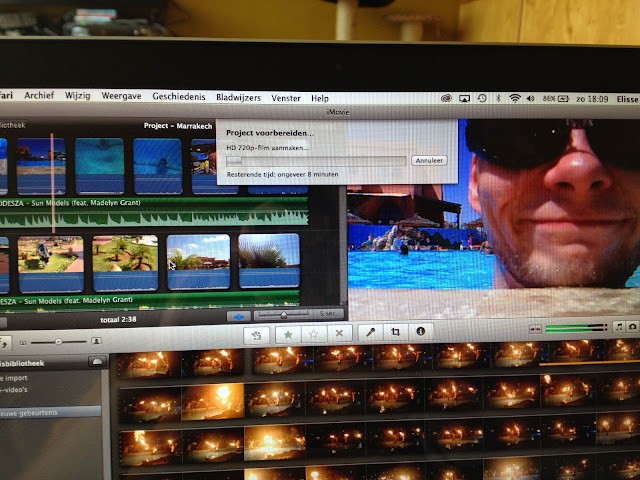Select the beach horizon clip in top row

41,166
